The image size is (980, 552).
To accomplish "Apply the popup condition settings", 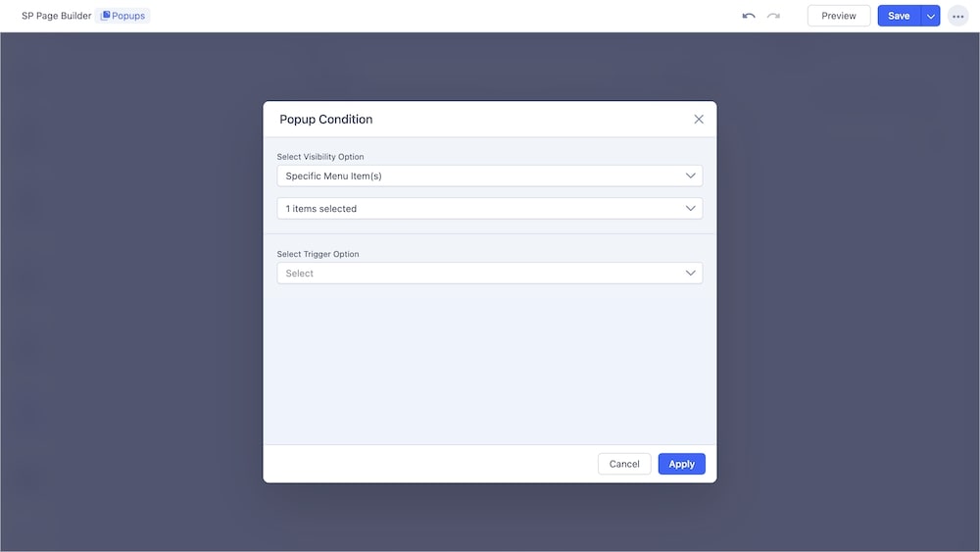I will tap(681, 464).
